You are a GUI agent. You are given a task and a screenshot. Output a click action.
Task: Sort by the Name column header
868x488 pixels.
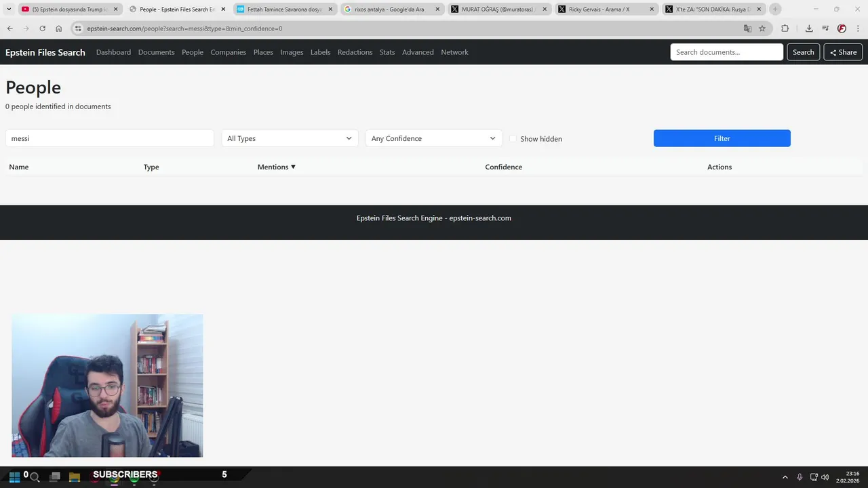(x=19, y=167)
